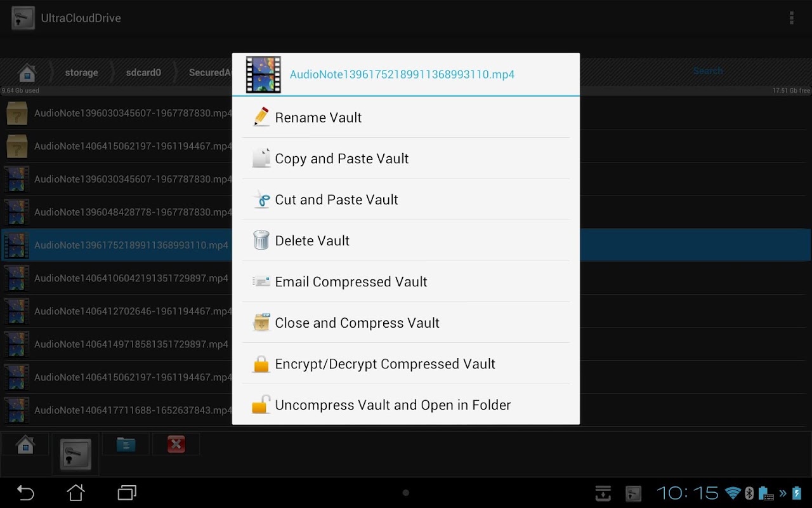
Task: Open the vault safe icon in the bottom toolbar
Action: 75,454
